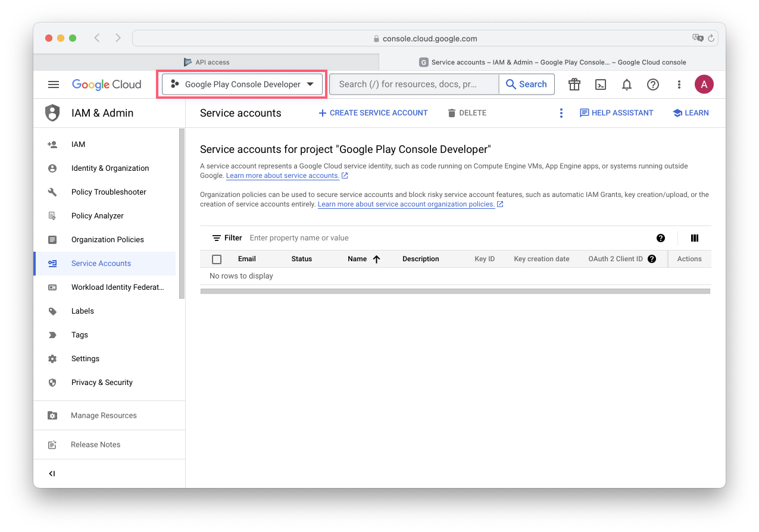Click the Filter lines icon

pyautogui.click(x=217, y=238)
